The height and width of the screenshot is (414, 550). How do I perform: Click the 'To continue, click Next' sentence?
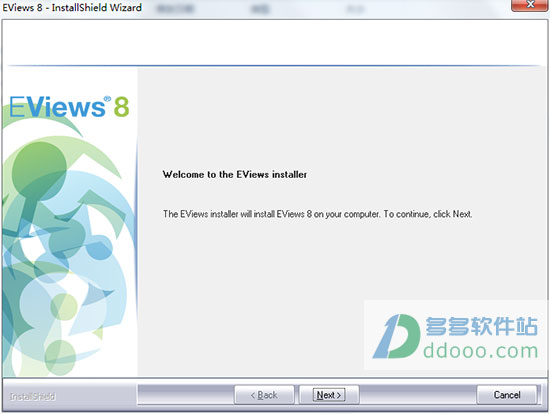428,214
